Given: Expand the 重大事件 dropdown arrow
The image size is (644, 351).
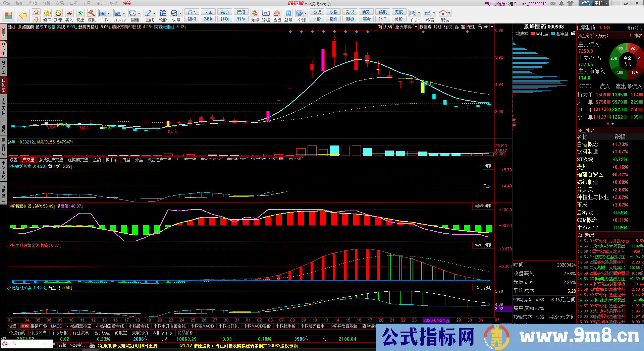Looking at the screenshot, I should (416, 27).
